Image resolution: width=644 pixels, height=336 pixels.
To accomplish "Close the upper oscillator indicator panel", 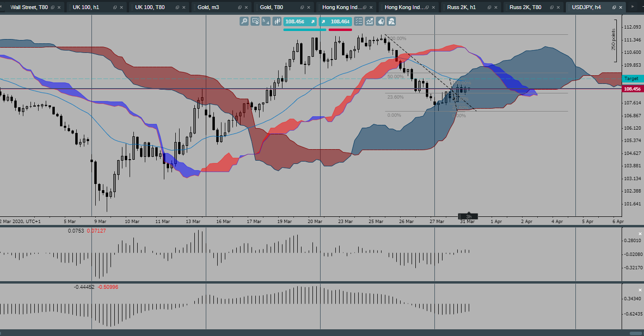I will coord(640,234).
